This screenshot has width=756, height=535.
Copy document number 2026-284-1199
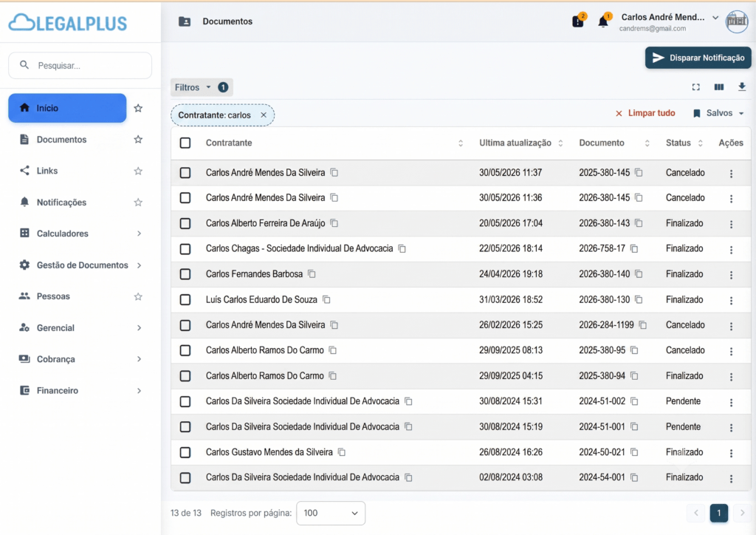[643, 325]
